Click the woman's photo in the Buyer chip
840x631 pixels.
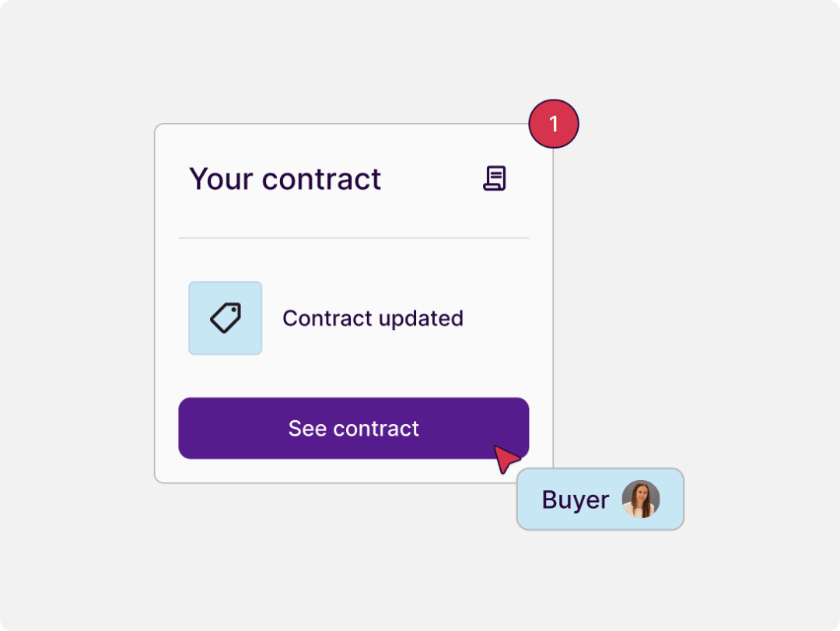coord(641,499)
